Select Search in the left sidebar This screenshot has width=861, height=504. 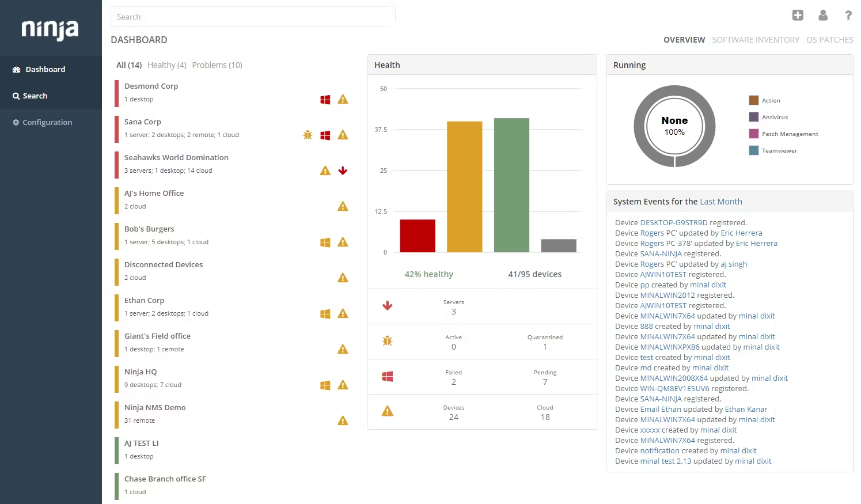pyautogui.click(x=34, y=96)
